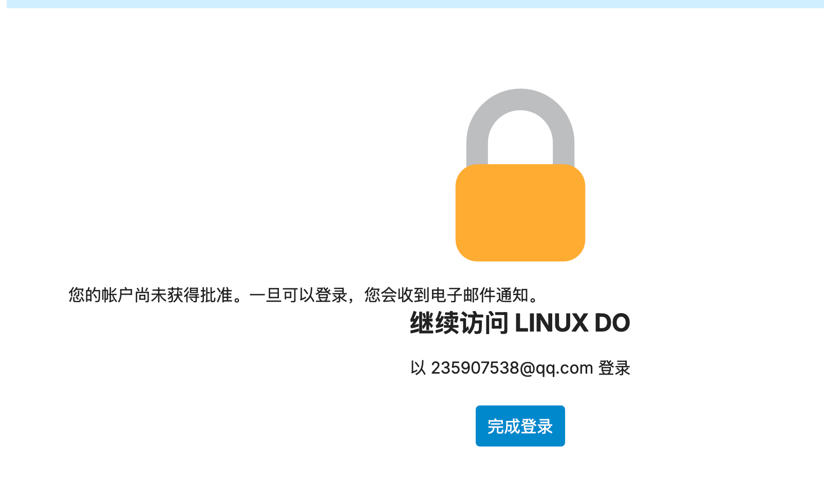Screen dimensions: 824x504
Task: Click the word LINUX in the heading
Action: [551, 323]
